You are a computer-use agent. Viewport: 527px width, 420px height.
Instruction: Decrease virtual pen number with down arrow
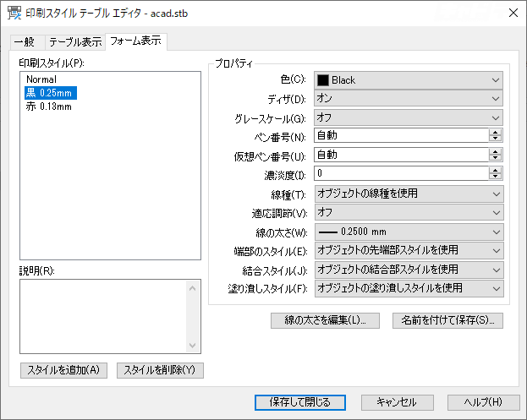click(495, 158)
